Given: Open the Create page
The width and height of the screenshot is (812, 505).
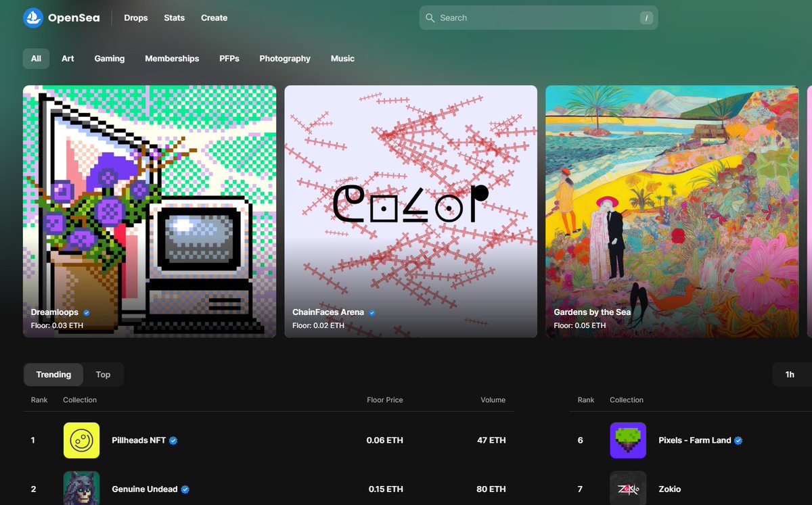Looking at the screenshot, I should [214, 18].
